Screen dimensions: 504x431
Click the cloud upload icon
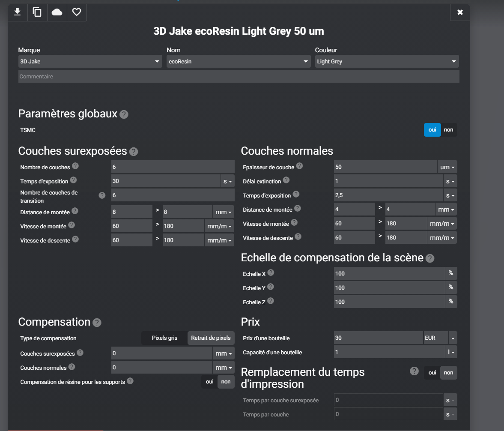(57, 12)
